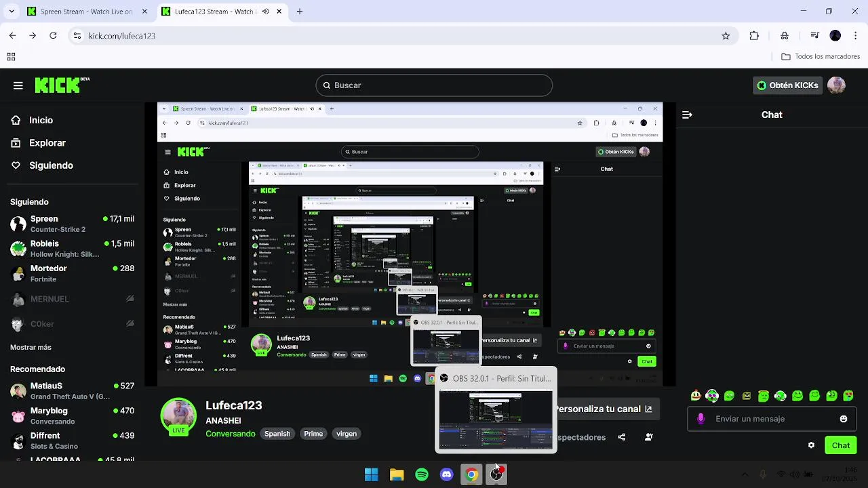Open offline C0ker channel
Image resolution: width=868 pixels, height=488 pixels.
point(73,324)
